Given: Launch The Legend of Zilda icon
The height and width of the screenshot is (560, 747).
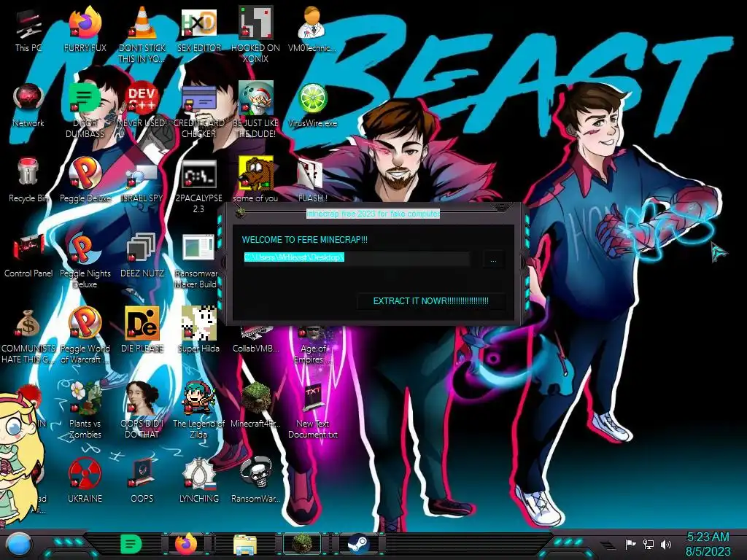Looking at the screenshot, I should click(198, 399).
